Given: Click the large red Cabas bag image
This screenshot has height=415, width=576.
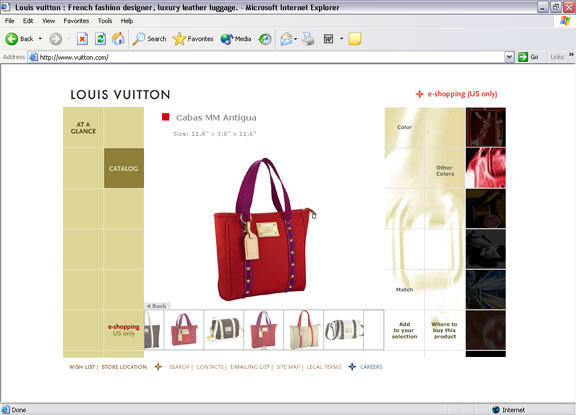Looking at the screenshot, I should [x=264, y=230].
